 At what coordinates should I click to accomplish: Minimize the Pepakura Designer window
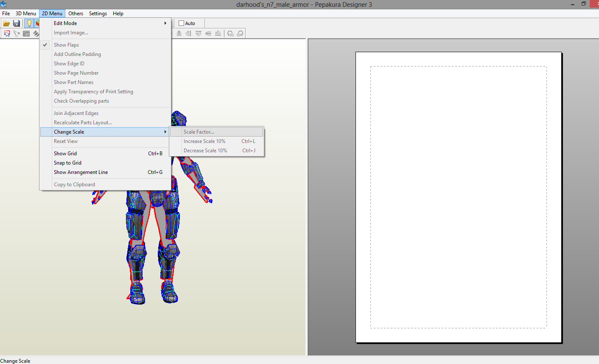click(572, 4)
